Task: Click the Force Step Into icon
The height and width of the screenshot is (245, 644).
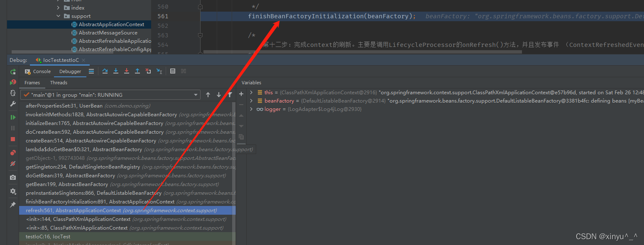Action: [126, 71]
